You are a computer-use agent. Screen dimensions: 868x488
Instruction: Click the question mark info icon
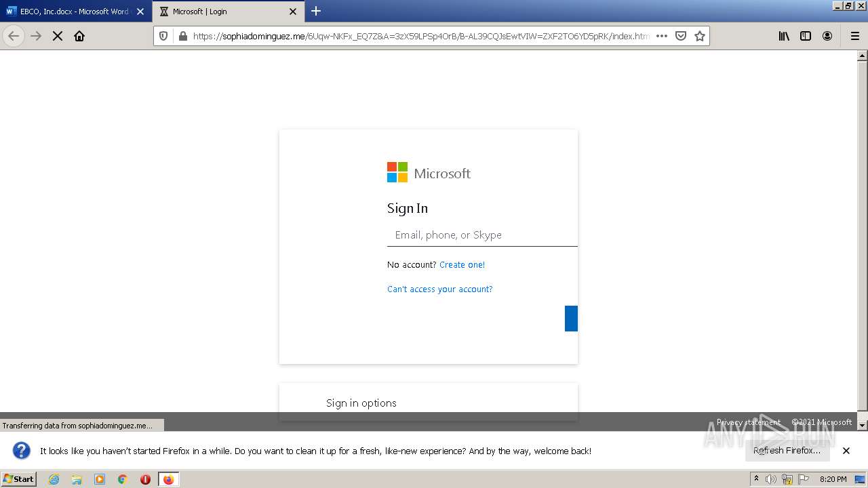tap(21, 450)
